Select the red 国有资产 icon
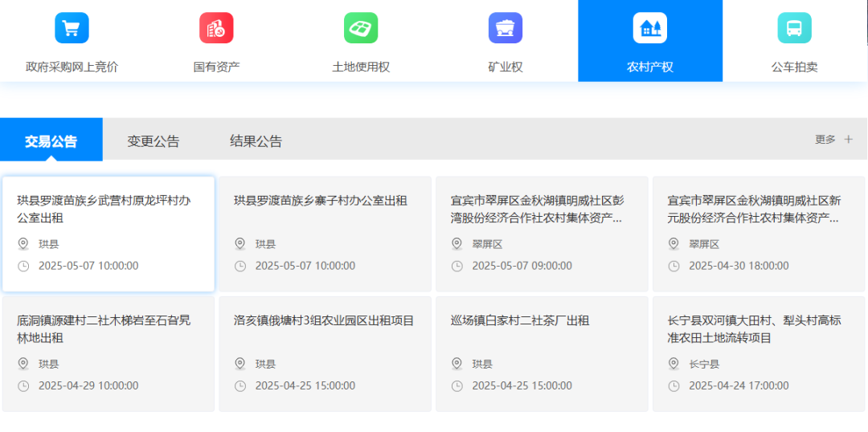Screen dimensions: 868x432 click(216, 28)
